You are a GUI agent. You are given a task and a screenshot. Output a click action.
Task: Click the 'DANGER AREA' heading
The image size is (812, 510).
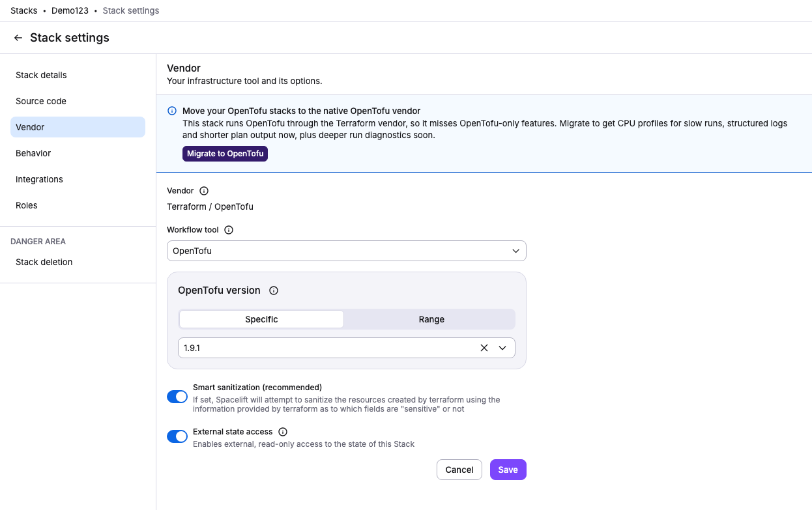pyautogui.click(x=38, y=241)
